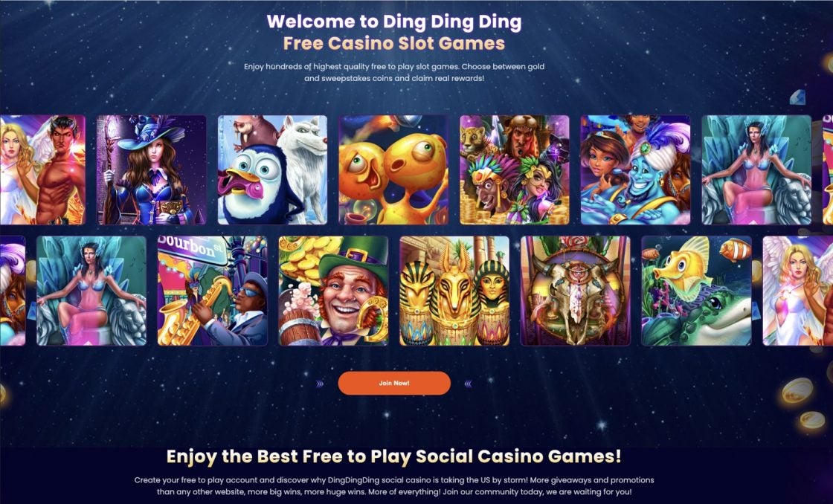Click the chevron arrows left of Join Now
Image resolution: width=833 pixels, height=504 pixels.
click(x=320, y=384)
